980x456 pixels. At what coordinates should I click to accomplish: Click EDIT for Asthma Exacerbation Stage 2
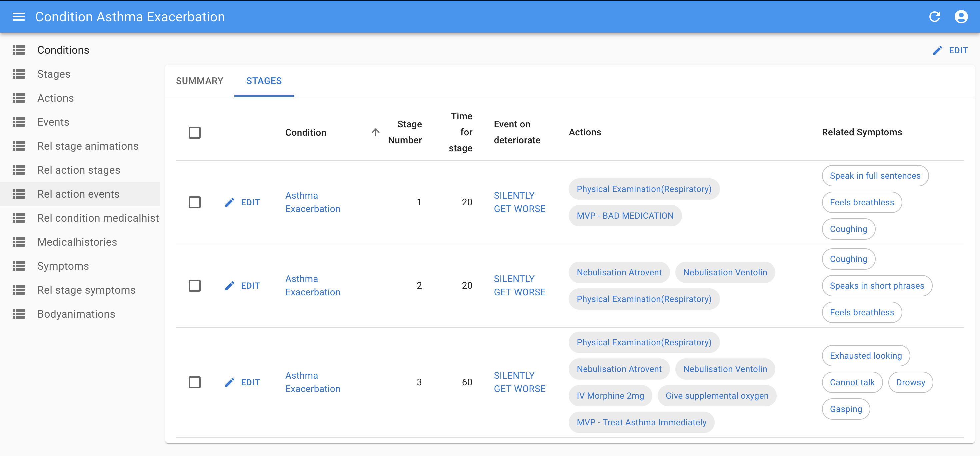pos(243,286)
